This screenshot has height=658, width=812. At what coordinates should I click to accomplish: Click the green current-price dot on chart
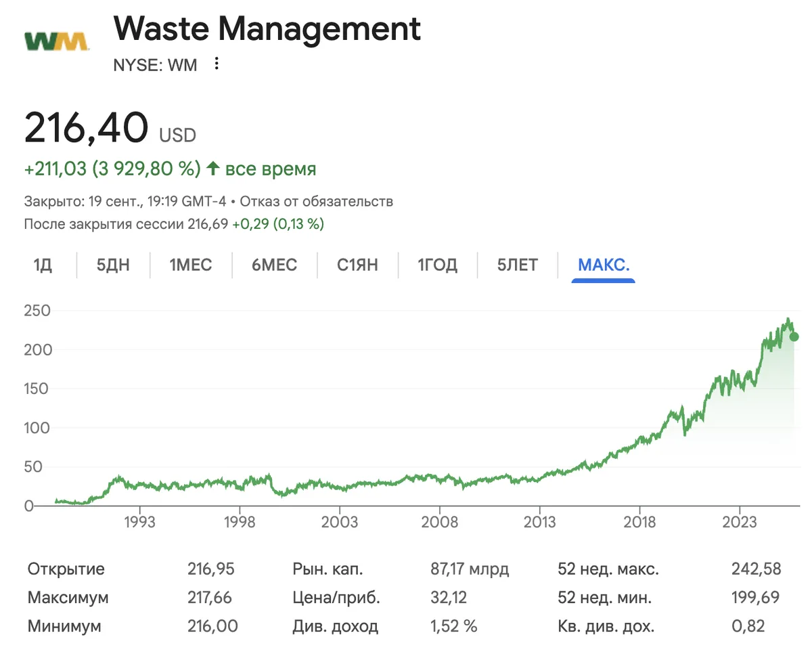794,336
